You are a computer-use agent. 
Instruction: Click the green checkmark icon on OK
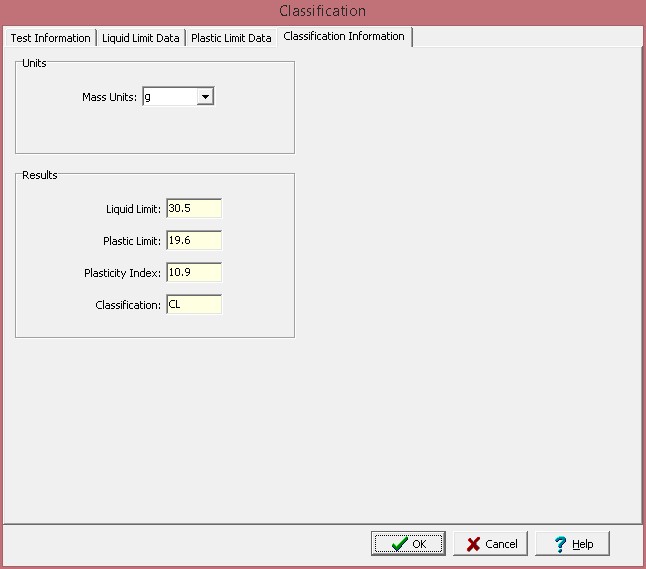pos(399,544)
